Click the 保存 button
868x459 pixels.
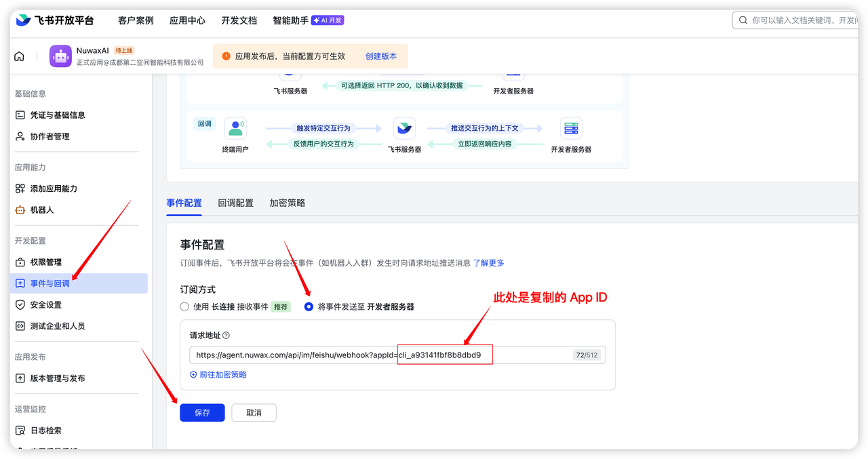(x=202, y=412)
